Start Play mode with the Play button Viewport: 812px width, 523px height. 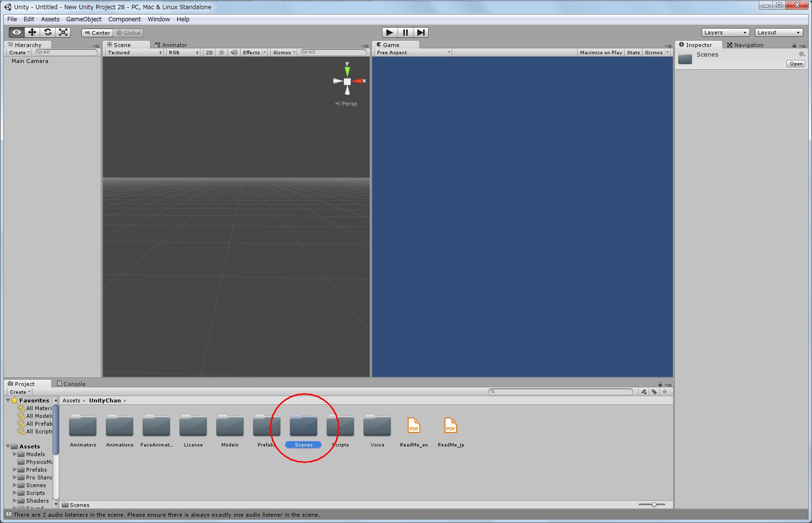point(390,32)
